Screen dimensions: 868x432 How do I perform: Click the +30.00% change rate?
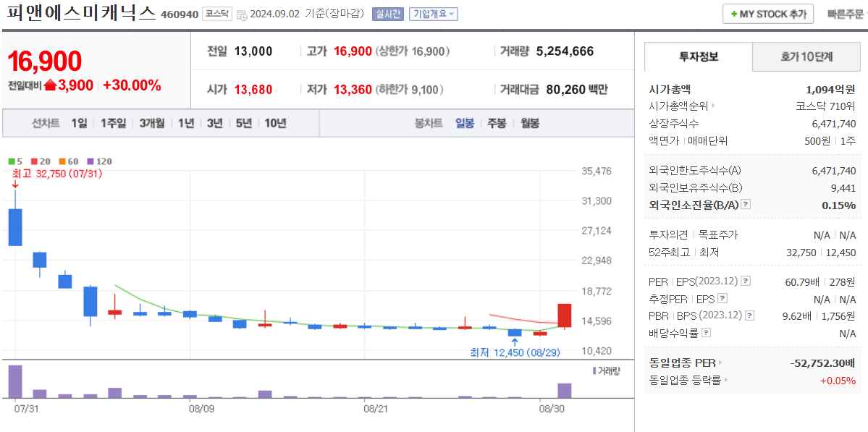[132, 85]
